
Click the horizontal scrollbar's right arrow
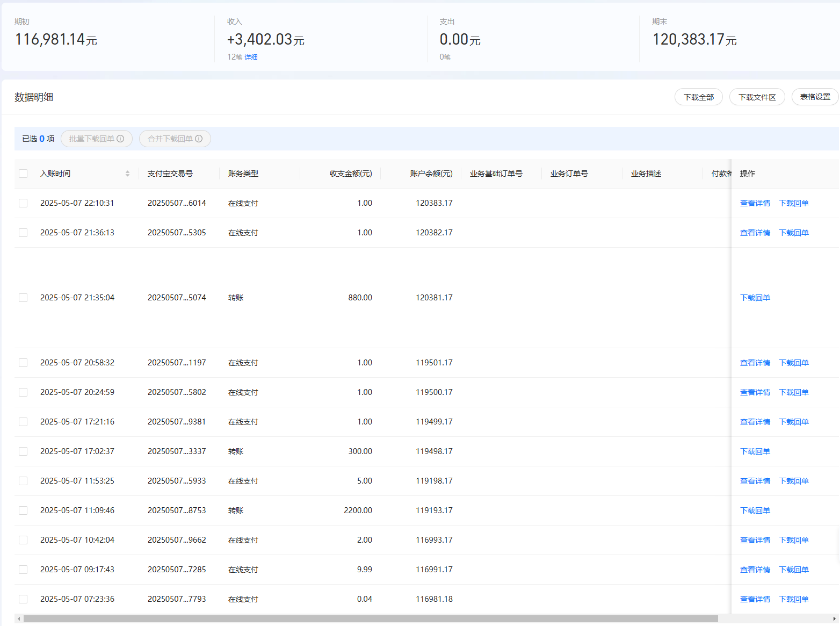pyautogui.click(x=835, y=618)
